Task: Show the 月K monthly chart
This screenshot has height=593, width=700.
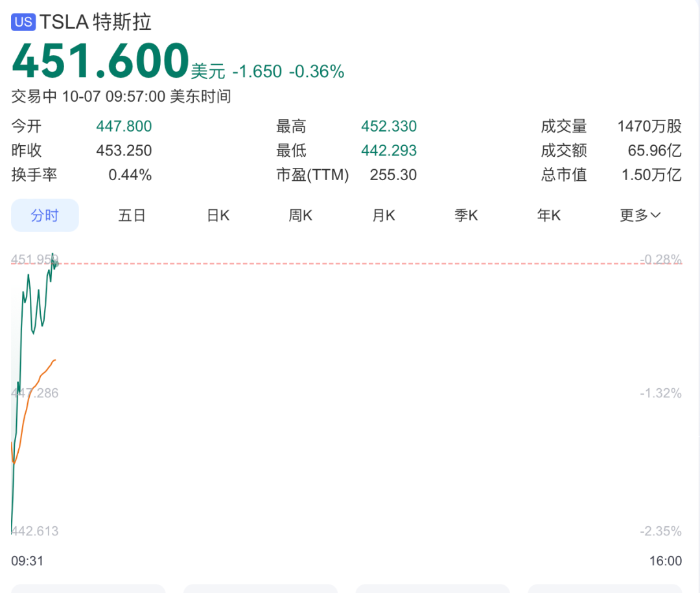Action: pyautogui.click(x=383, y=216)
